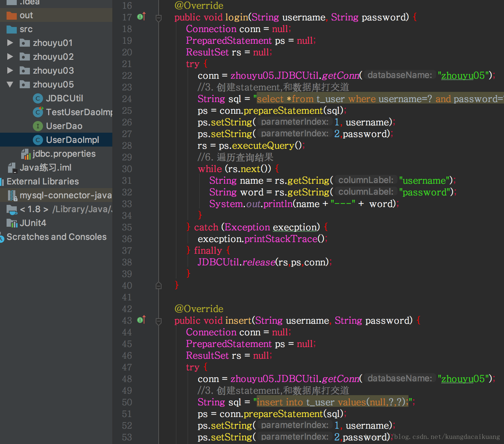
Task: Click the JDBCUtil class icon
Action: tap(38, 98)
